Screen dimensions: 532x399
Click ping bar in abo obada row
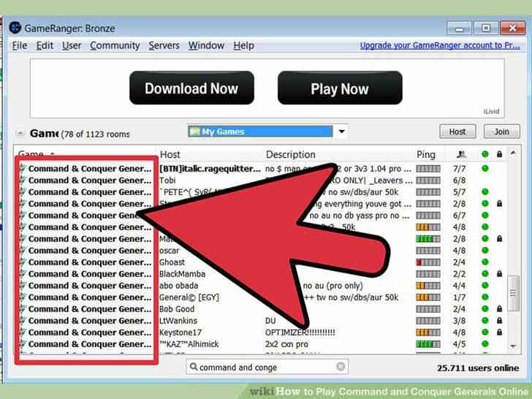point(428,286)
